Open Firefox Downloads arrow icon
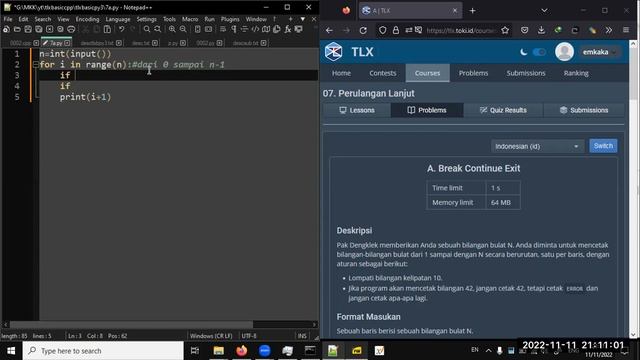The height and width of the screenshot is (360, 640). point(541,30)
